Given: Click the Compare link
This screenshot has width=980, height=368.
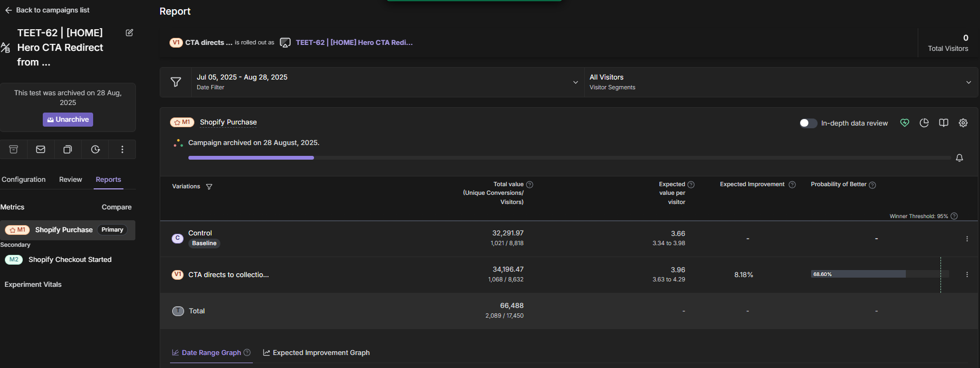Looking at the screenshot, I should pos(116,207).
